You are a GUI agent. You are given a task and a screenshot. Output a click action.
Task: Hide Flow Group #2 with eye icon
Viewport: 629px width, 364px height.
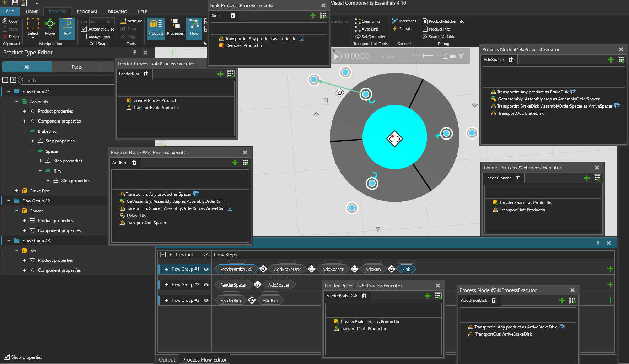click(206, 285)
